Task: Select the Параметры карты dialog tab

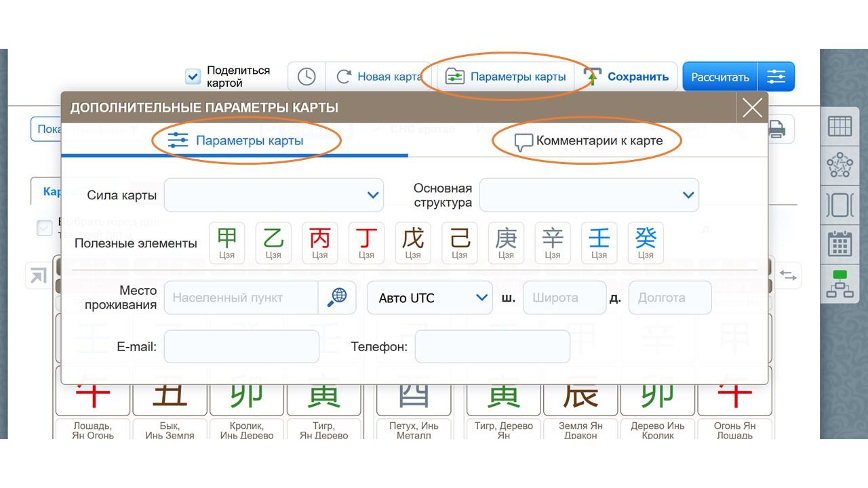Action: tap(235, 141)
